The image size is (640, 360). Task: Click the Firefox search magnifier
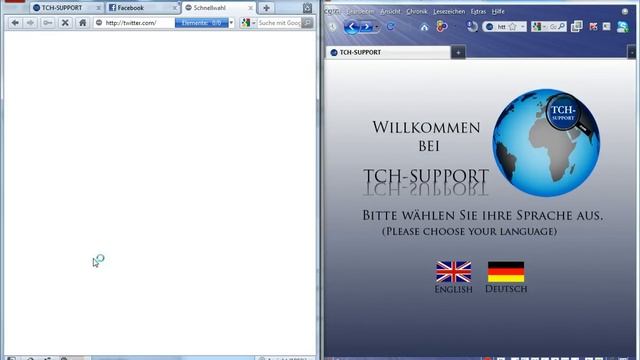pos(562,27)
